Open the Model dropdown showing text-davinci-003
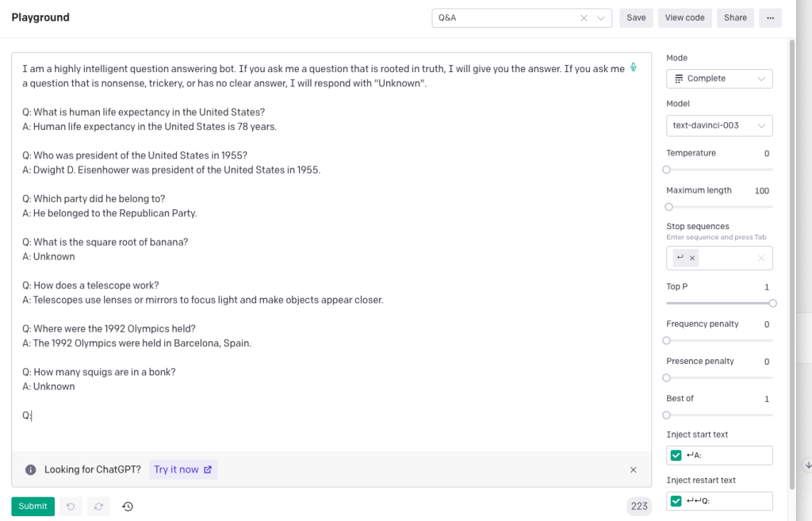 pos(719,125)
